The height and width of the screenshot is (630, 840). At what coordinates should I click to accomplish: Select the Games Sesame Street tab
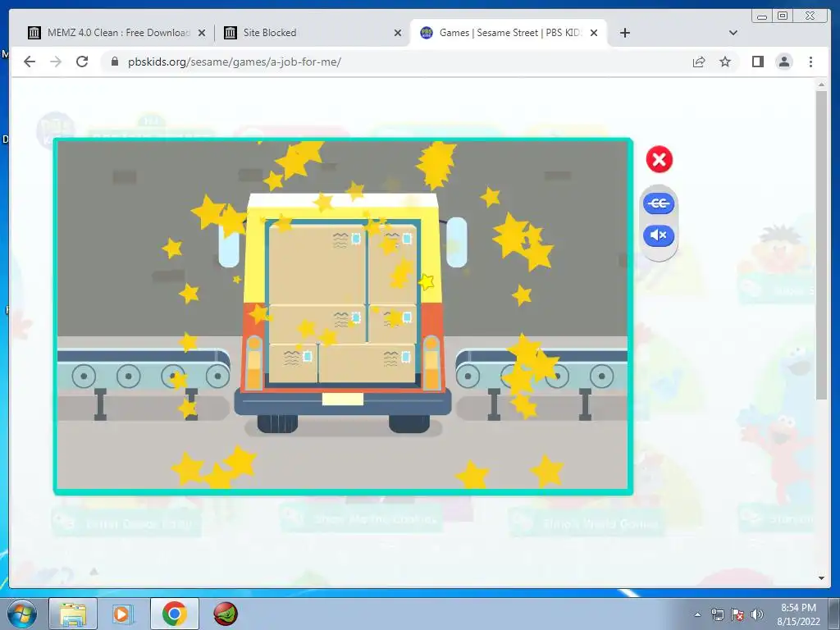508,33
